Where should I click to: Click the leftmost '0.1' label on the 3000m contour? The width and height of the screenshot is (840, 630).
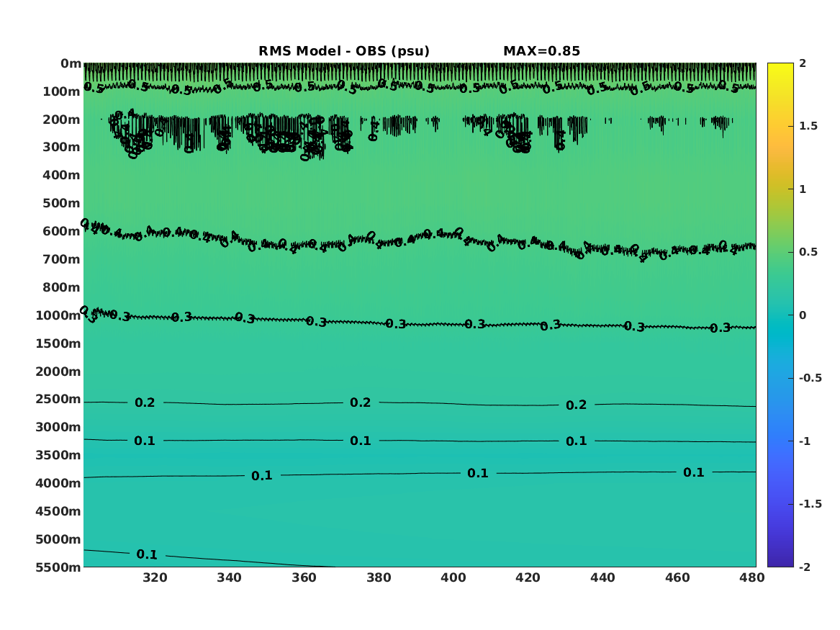(145, 441)
